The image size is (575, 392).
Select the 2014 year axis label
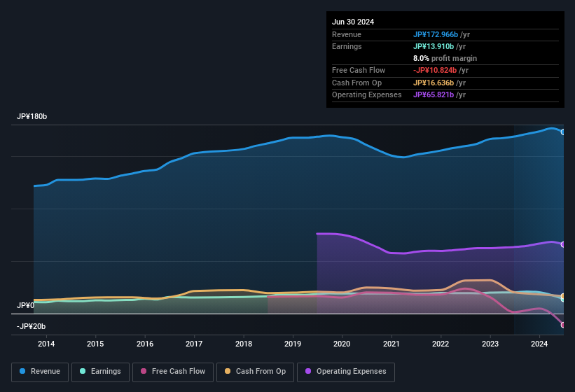point(46,344)
